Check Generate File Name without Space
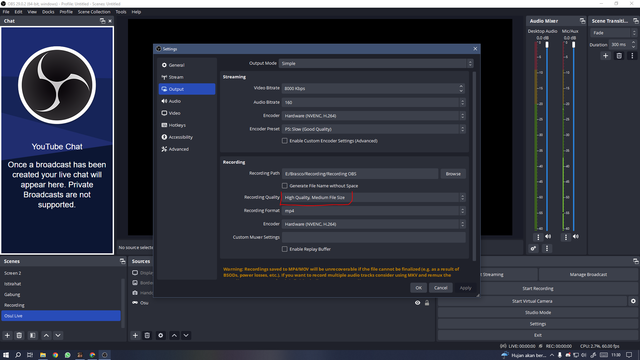Viewport: 640px width, 360px height. tap(284, 186)
